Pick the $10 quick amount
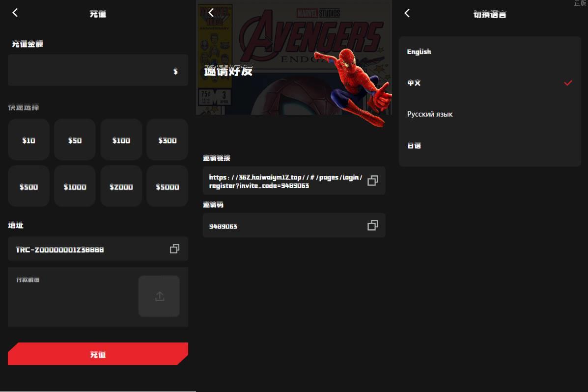This screenshot has width=588, height=392. [x=28, y=140]
